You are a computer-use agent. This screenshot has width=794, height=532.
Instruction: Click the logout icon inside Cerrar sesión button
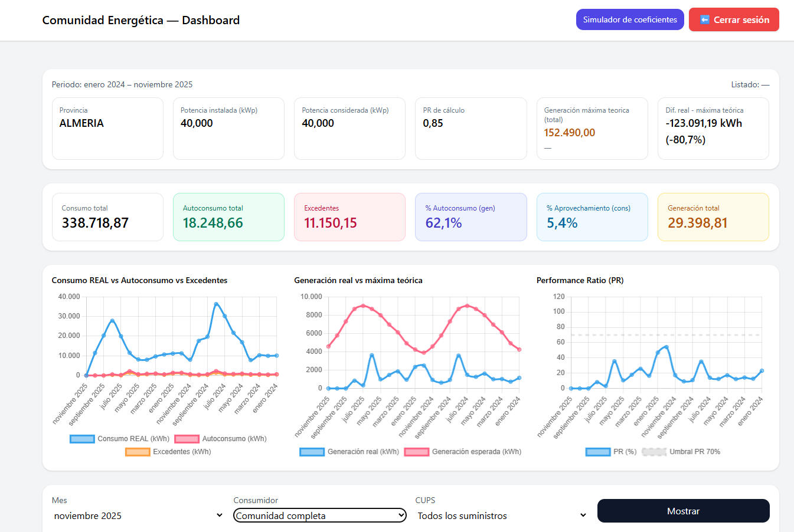[704, 19]
